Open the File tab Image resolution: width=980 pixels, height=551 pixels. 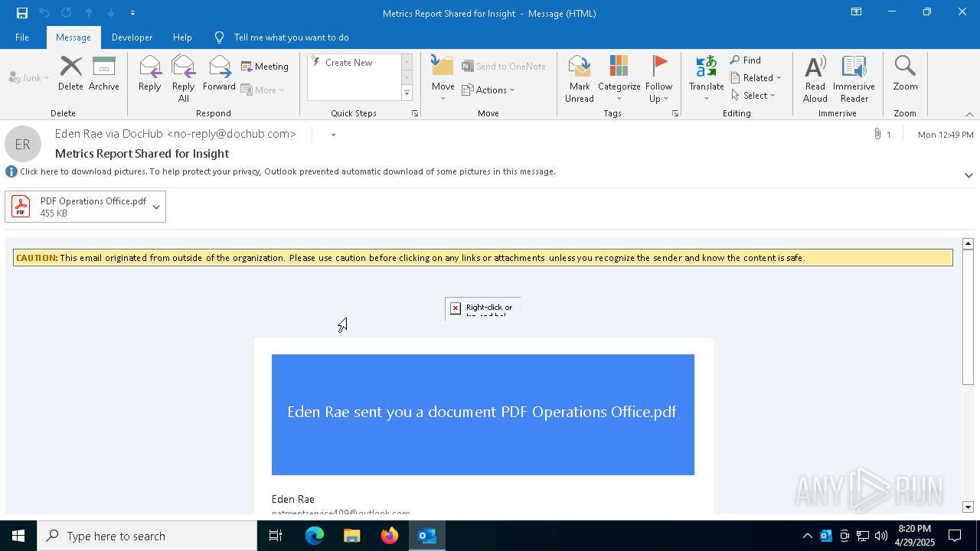point(22,37)
